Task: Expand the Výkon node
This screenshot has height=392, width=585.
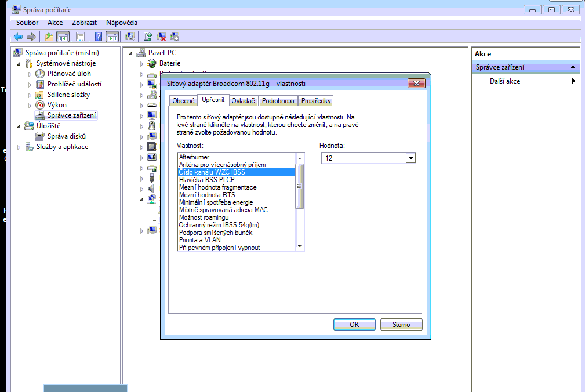Action: (30, 106)
